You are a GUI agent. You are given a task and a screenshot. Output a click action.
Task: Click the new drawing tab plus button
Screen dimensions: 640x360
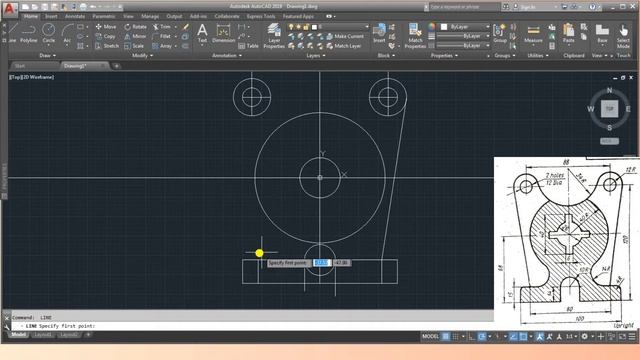tap(116, 66)
